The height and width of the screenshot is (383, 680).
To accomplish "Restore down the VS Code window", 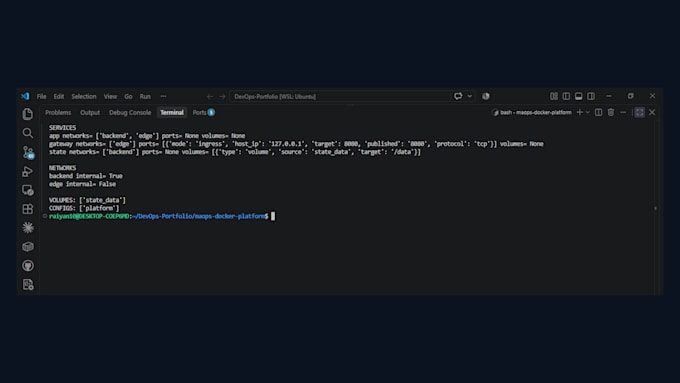I will pos(631,96).
